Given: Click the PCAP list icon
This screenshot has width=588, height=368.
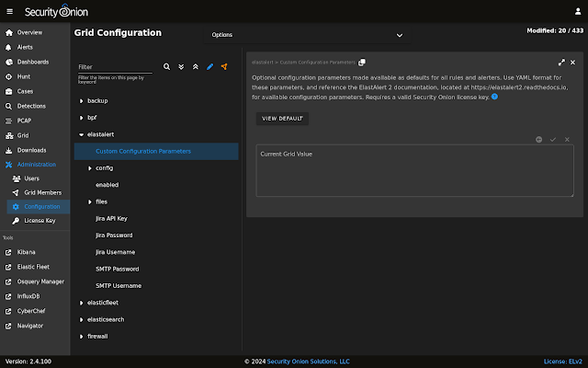Looking at the screenshot, I should coord(8,121).
